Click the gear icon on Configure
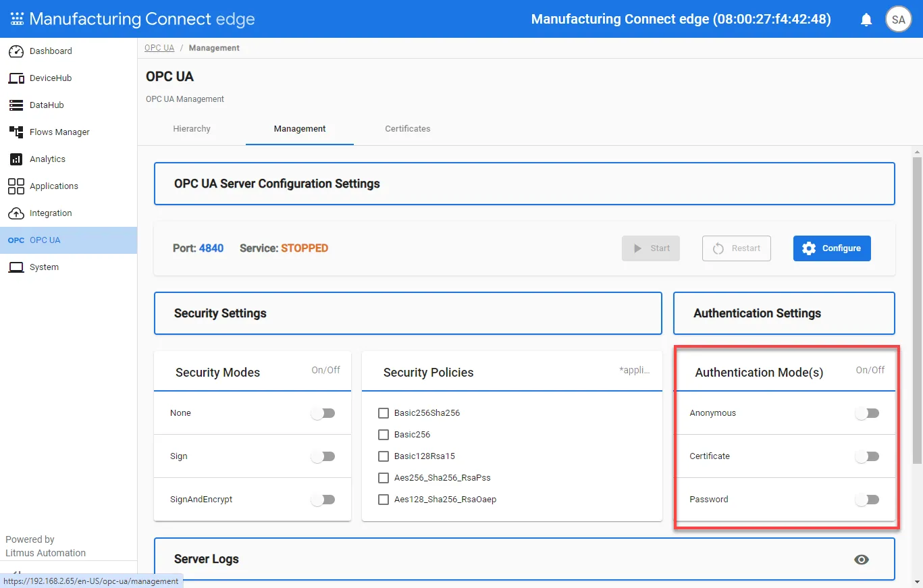Screen dimensions: 923x588 click(x=809, y=248)
